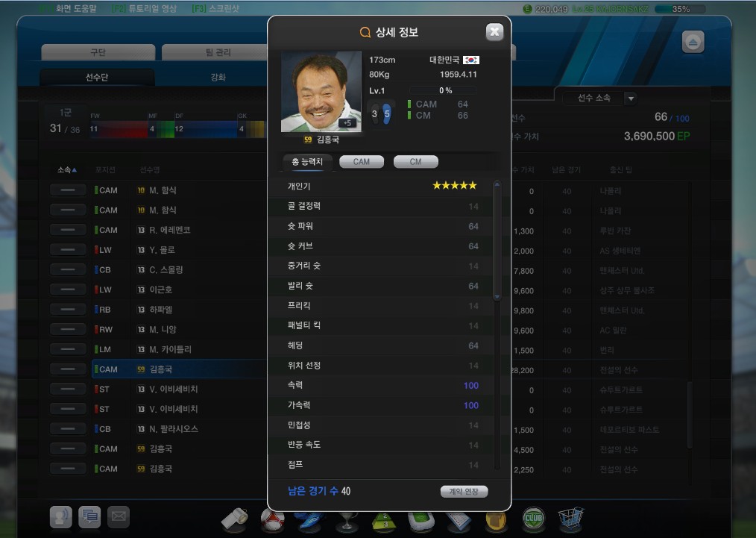Switch to the CM stats tab
This screenshot has height=538, width=756.
pyautogui.click(x=415, y=162)
